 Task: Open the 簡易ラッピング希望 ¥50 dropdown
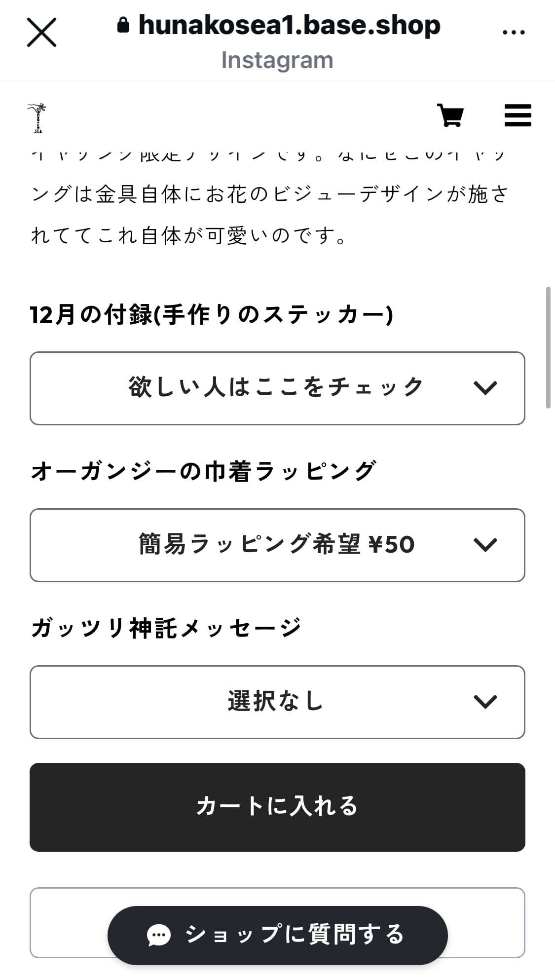click(277, 545)
